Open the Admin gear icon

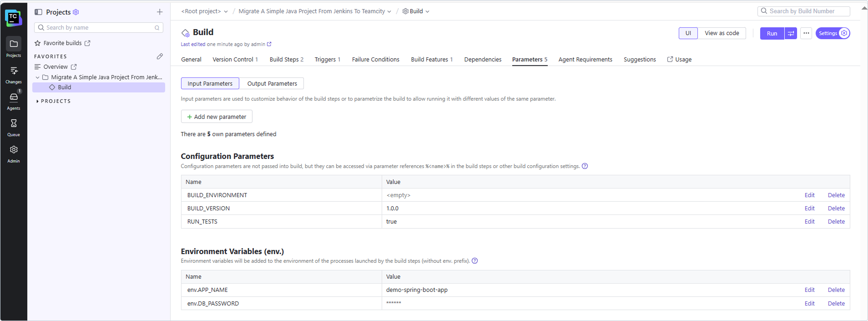coord(14,153)
